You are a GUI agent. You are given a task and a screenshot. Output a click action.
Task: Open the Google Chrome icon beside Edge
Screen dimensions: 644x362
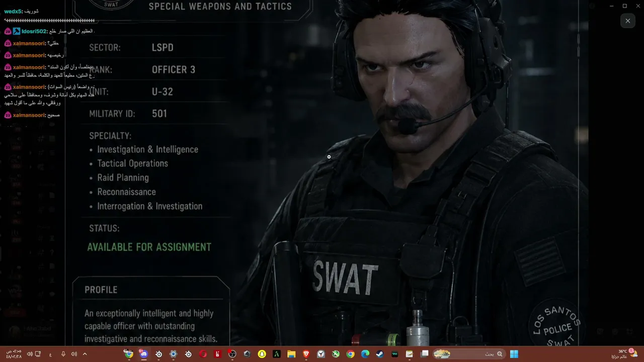(x=350, y=354)
